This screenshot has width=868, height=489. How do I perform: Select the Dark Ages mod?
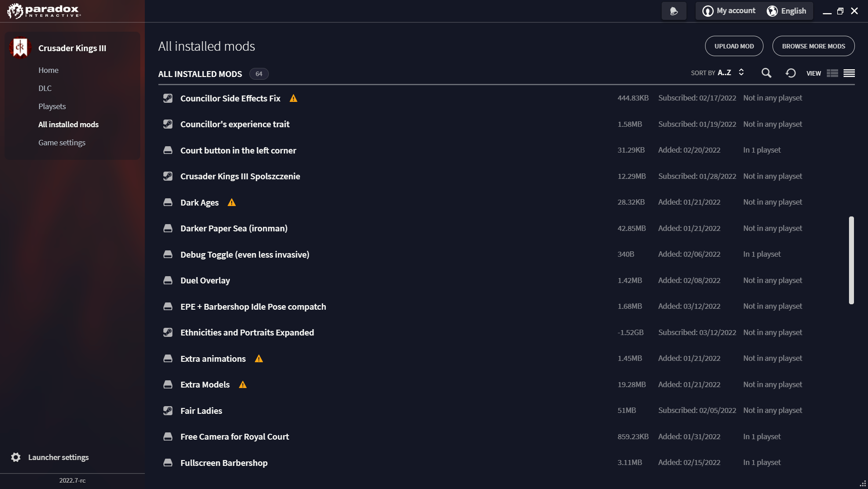(x=200, y=202)
